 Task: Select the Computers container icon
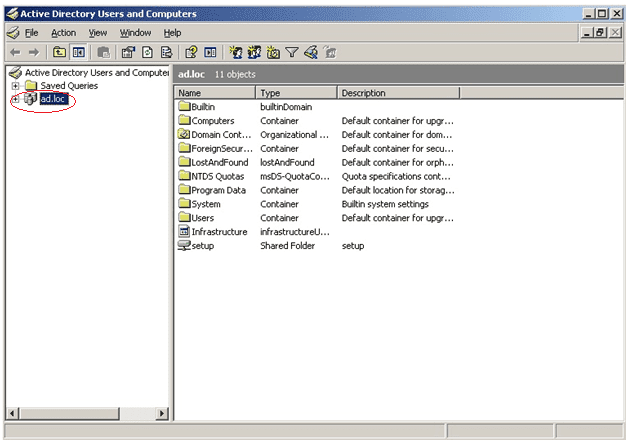(x=184, y=120)
